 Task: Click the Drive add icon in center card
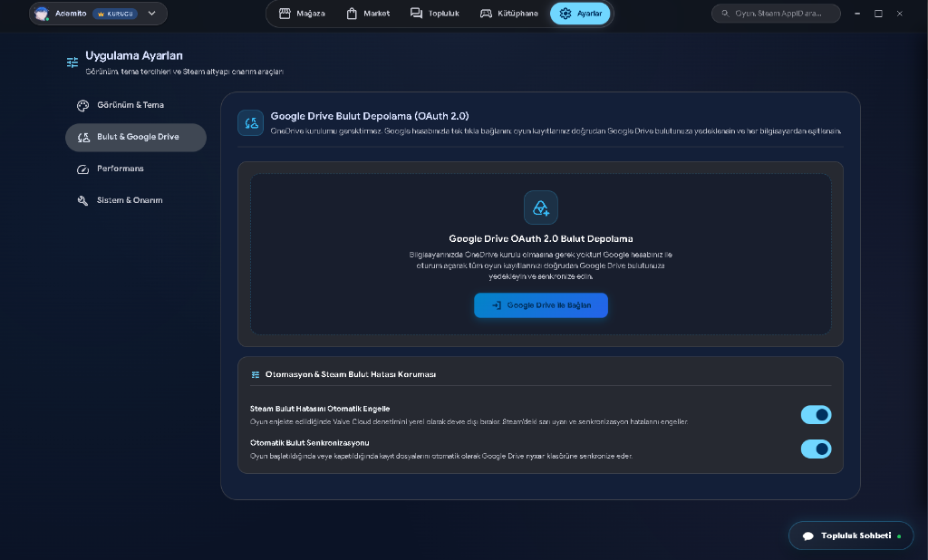pos(540,208)
